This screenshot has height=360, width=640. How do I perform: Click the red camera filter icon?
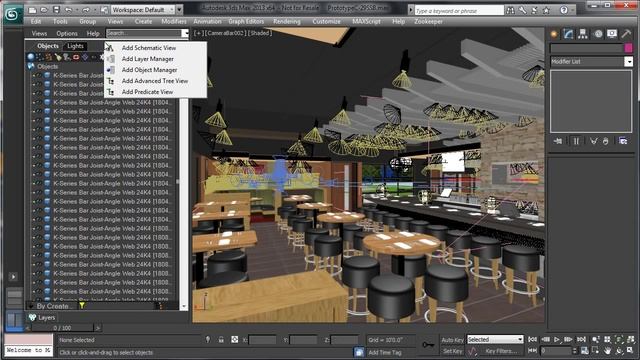pos(76,57)
